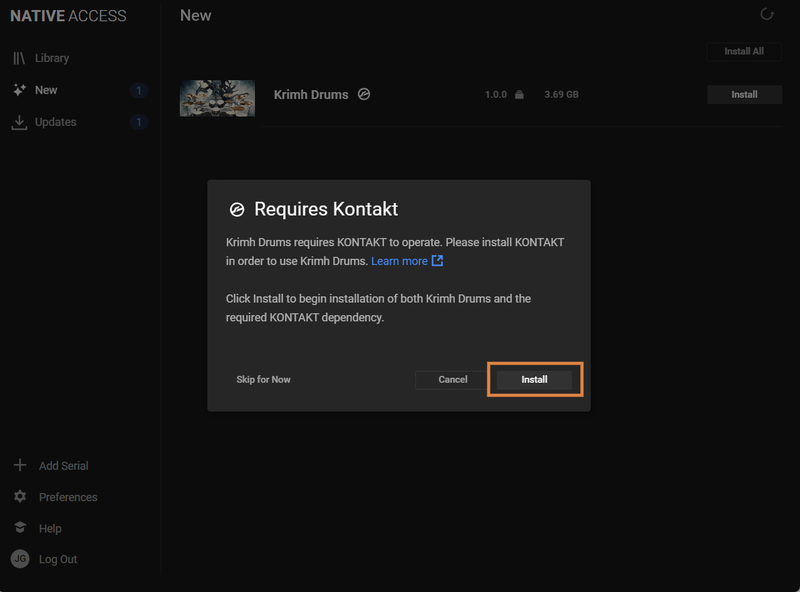Click the Kontakt icon beside Krimh Drums
The width and height of the screenshot is (800, 592).
click(364, 94)
